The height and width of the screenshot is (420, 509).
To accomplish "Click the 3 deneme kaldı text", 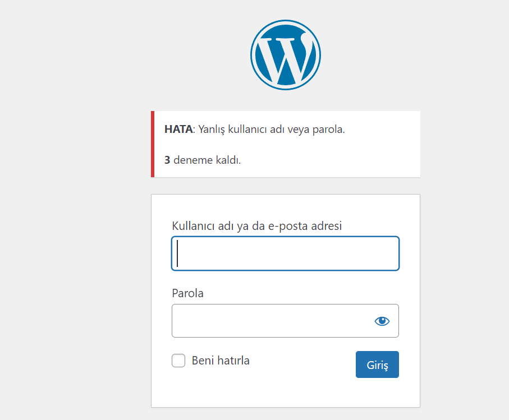I will click(203, 160).
